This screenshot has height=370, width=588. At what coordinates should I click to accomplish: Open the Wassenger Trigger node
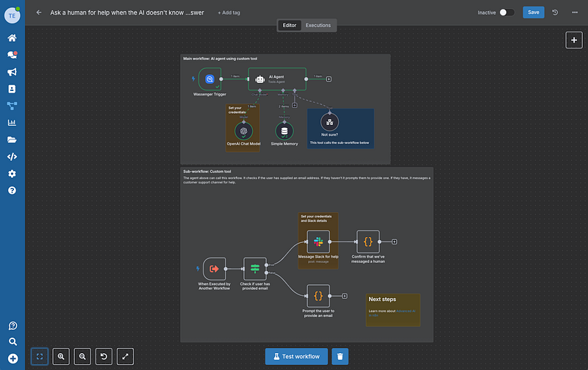209,79
